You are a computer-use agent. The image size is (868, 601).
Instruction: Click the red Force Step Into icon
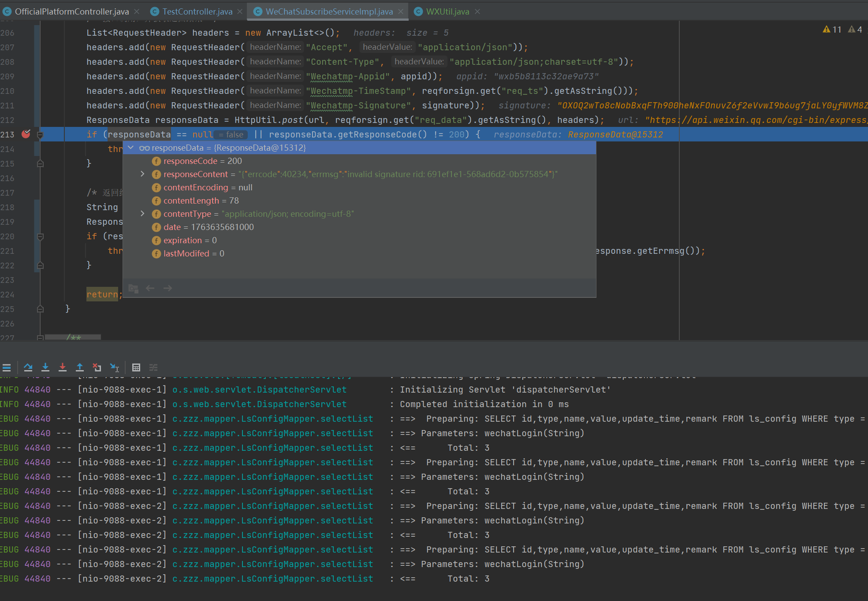(x=63, y=367)
